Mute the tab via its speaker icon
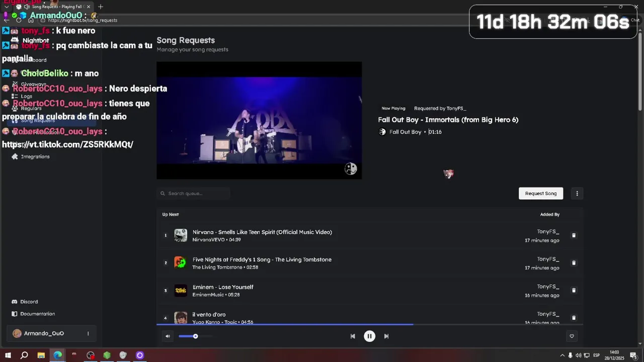This screenshot has width=644, height=362. (26, 7)
